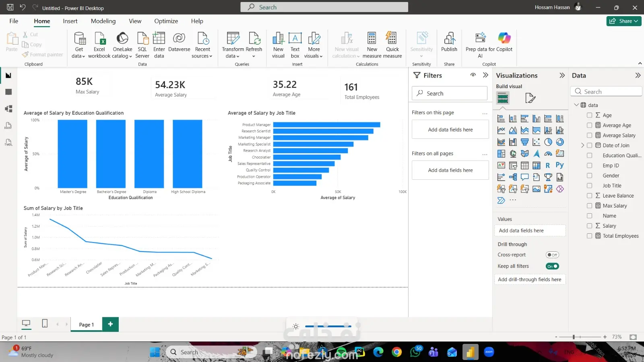644x362 pixels.
Task: Select the R script visual
Action: (x=548, y=165)
